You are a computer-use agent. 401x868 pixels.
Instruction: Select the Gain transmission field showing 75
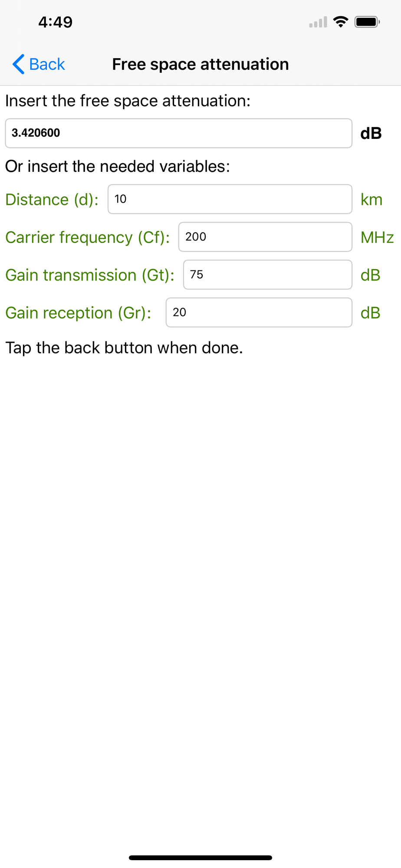tap(267, 275)
